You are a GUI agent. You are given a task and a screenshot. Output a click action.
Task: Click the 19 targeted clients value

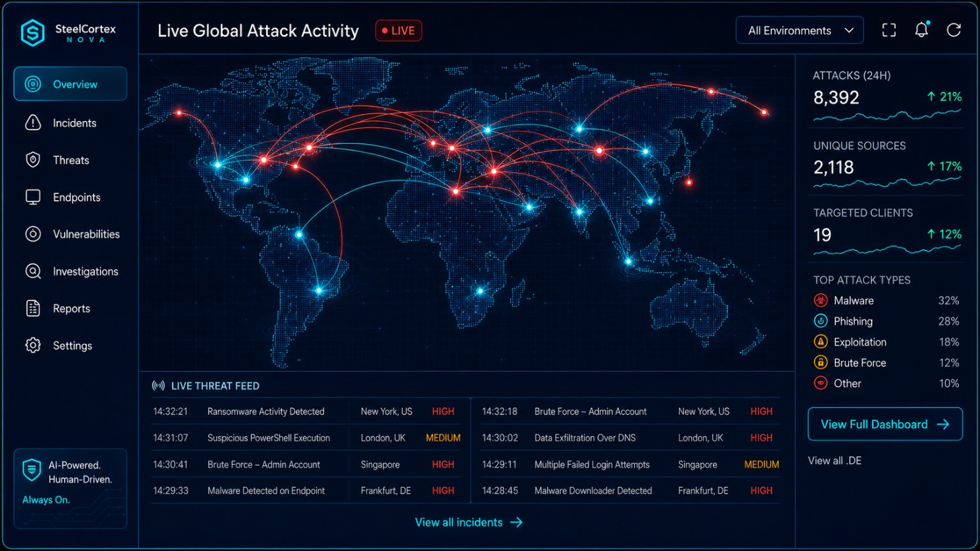point(822,235)
